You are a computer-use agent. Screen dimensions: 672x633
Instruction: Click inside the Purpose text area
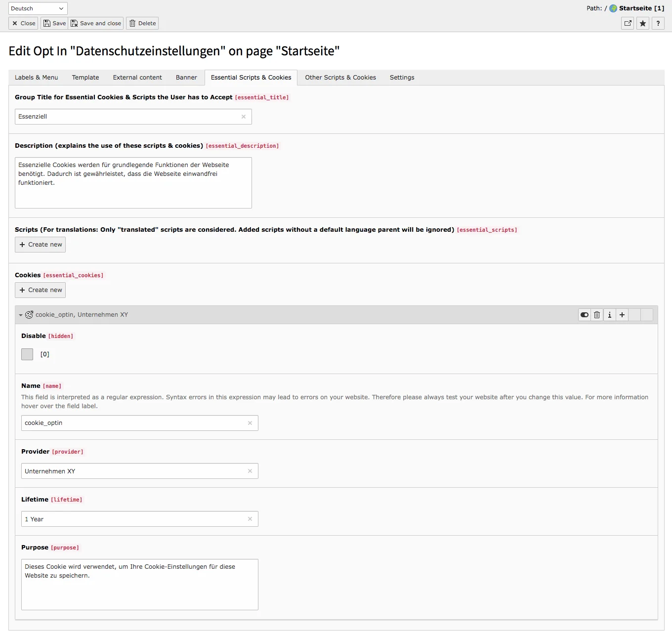(x=139, y=585)
